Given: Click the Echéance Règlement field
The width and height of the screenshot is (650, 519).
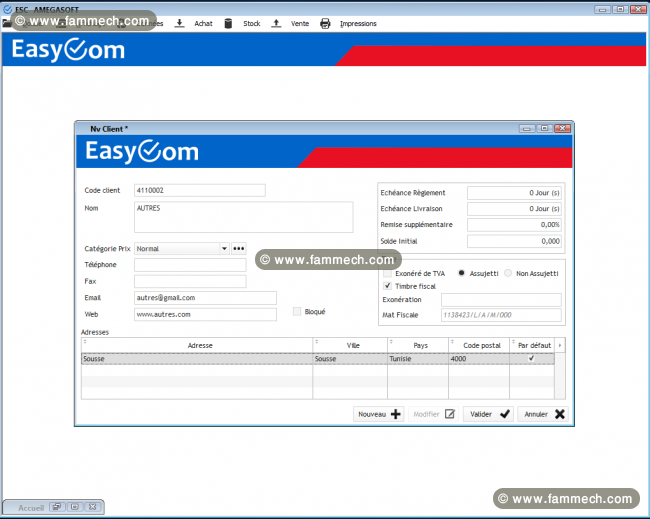Looking at the screenshot, I should point(514,193).
